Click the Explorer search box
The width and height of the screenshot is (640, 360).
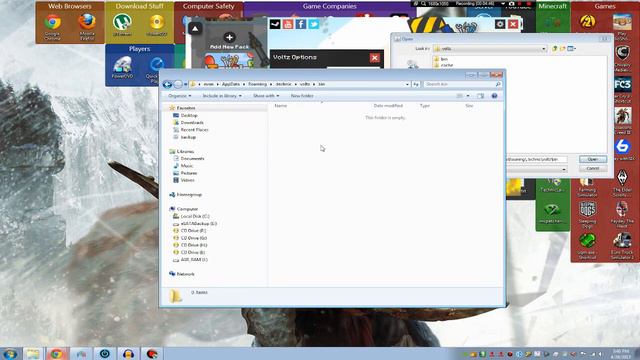462,84
